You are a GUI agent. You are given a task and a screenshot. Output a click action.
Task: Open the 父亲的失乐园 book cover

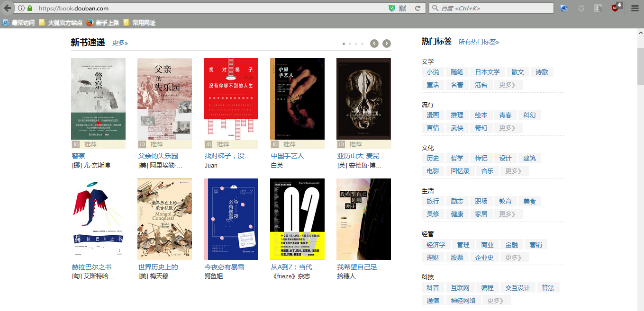point(164,99)
